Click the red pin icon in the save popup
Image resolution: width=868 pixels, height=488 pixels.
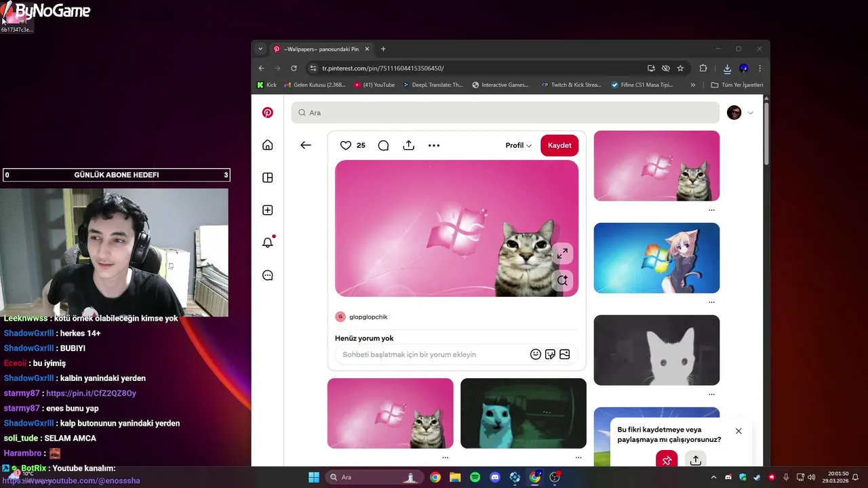coord(667,461)
